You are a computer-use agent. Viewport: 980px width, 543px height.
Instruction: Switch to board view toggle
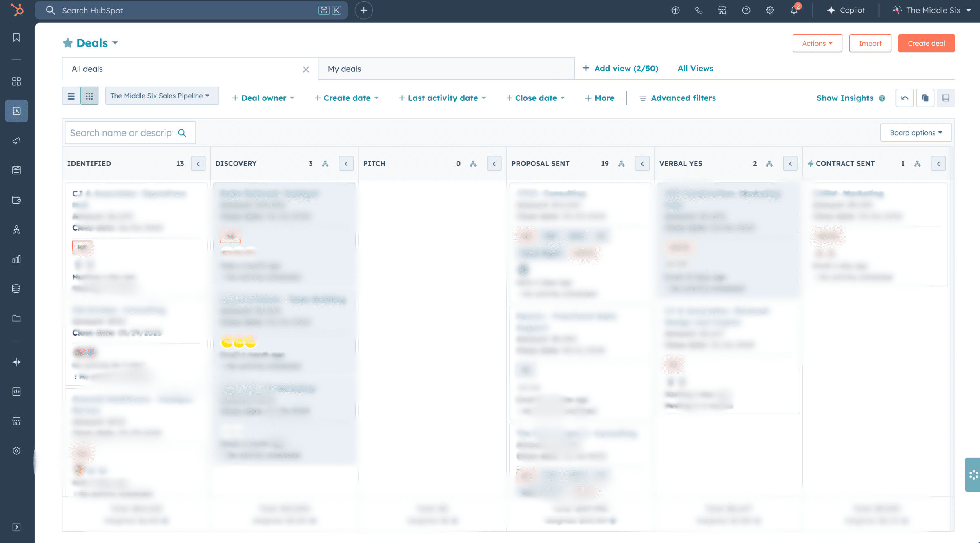(x=89, y=96)
